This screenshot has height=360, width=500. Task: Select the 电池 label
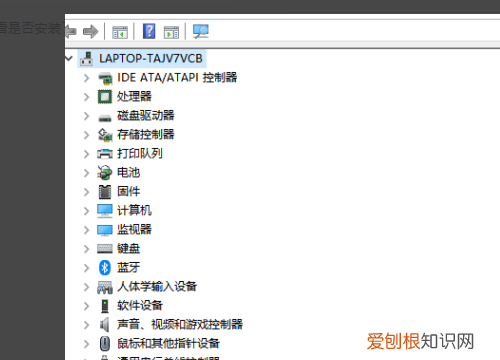pos(129,173)
